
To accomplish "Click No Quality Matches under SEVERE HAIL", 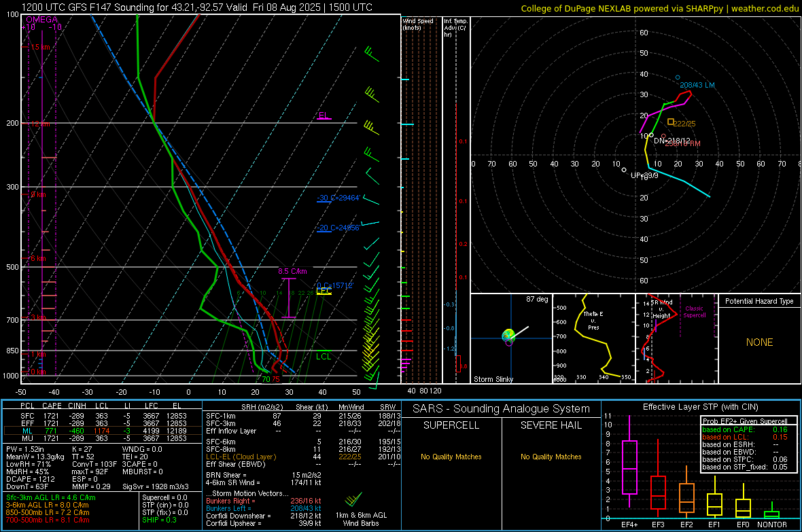I will click(551, 457).
